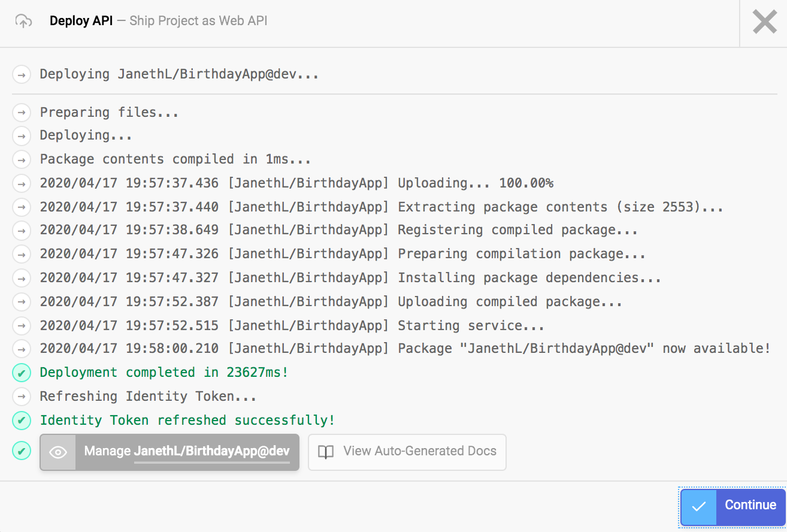The height and width of the screenshot is (532, 787).
Task: Click 'Registering compiled package...' log text
Action: point(517,230)
